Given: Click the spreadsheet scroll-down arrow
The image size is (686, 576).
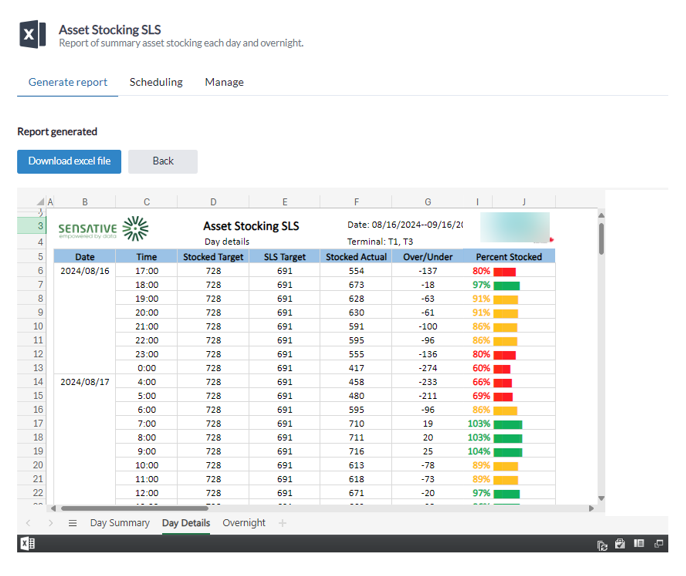Looking at the screenshot, I should [x=602, y=498].
